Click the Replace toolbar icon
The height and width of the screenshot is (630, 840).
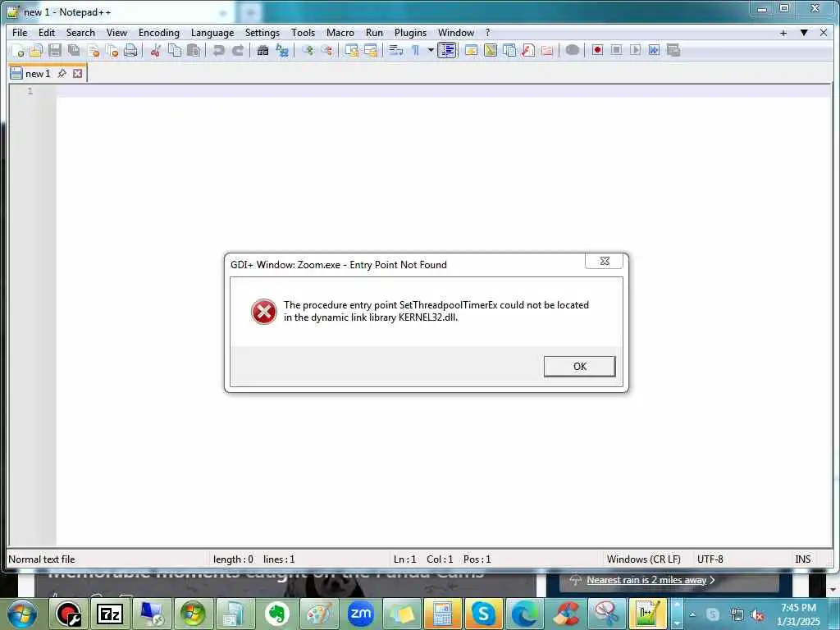[x=282, y=50]
